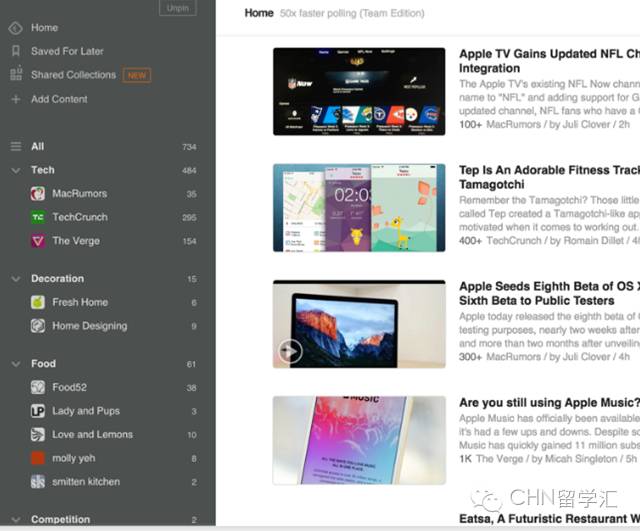This screenshot has width=640, height=531.
Task: Open the Apple TV NFL article thumbnail
Action: (x=359, y=91)
